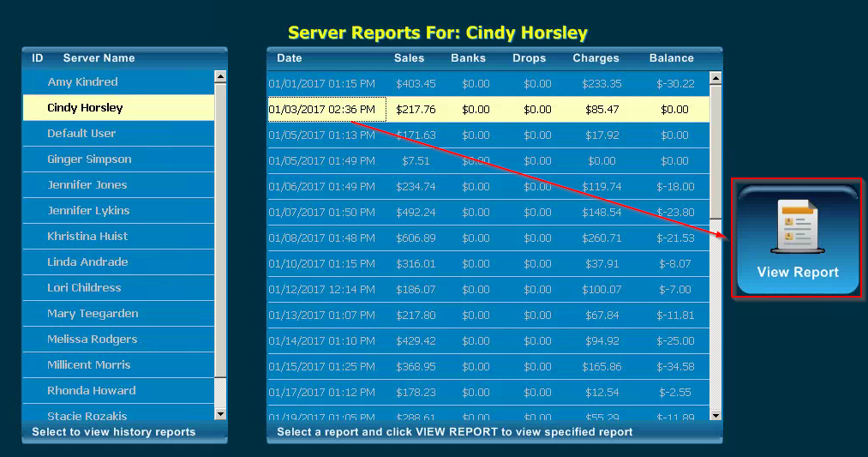Click reports table scroll up arrow
This screenshot has height=457, width=868.
coord(715,78)
